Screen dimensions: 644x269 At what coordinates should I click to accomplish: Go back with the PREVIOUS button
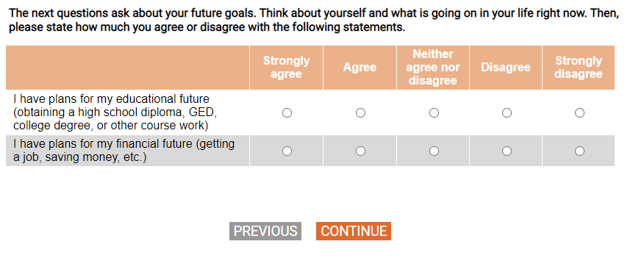[x=265, y=232]
